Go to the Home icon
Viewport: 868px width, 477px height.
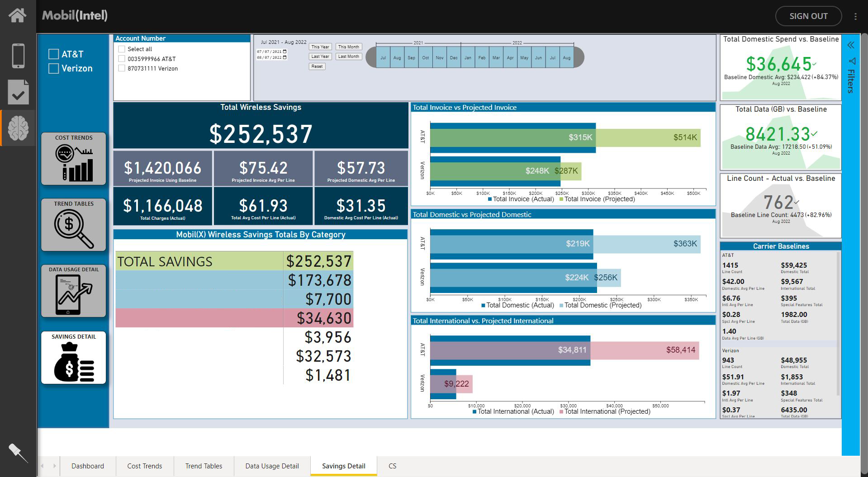(17, 15)
